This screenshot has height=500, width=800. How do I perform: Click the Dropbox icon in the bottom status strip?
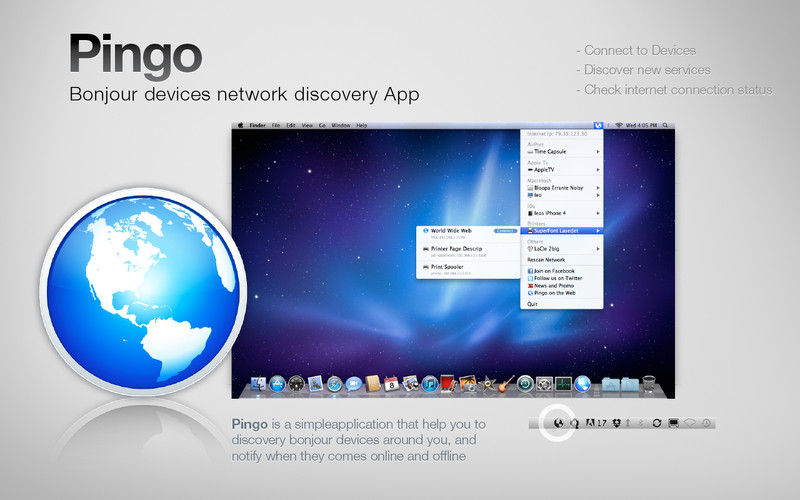click(616, 423)
